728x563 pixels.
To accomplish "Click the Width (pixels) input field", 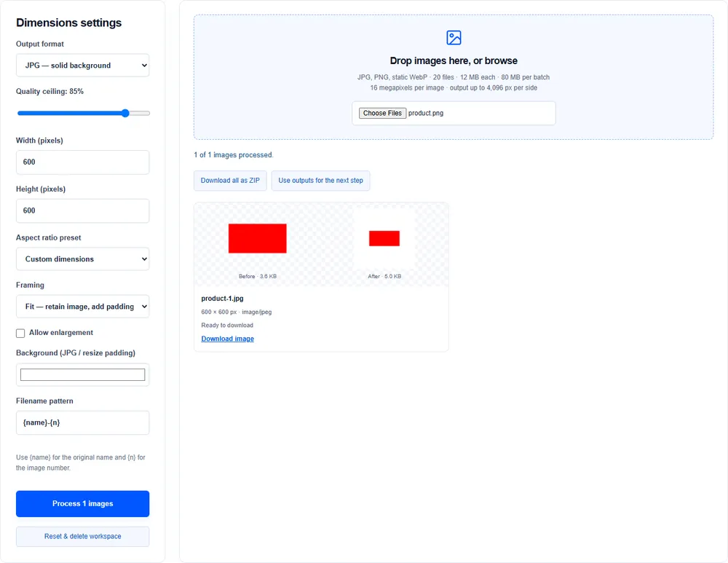I will point(83,162).
